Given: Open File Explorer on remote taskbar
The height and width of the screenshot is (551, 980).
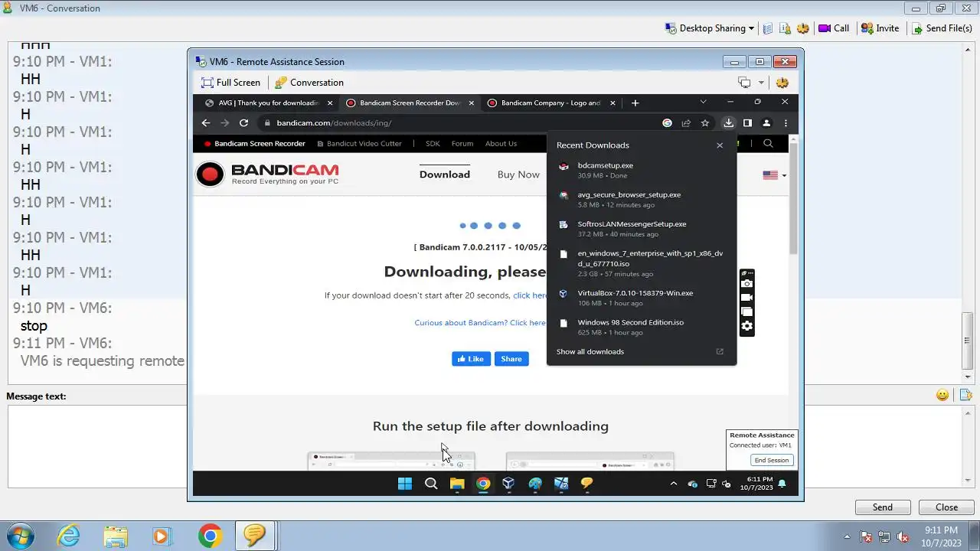Looking at the screenshot, I should (x=457, y=484).
